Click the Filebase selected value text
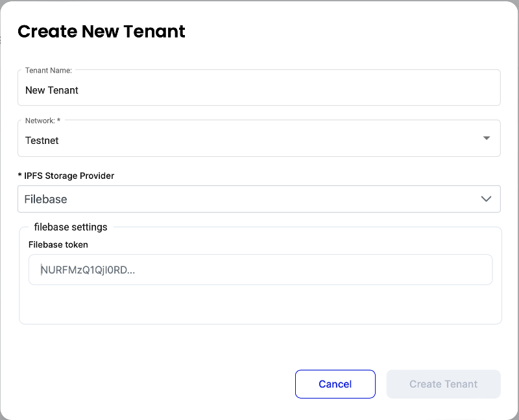 click(x=45, y=199)
